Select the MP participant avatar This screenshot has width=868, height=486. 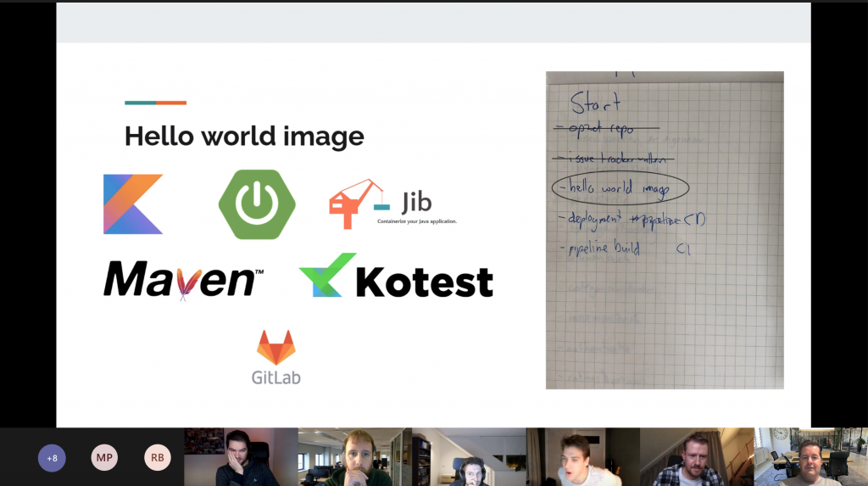(x=104, y=458)
